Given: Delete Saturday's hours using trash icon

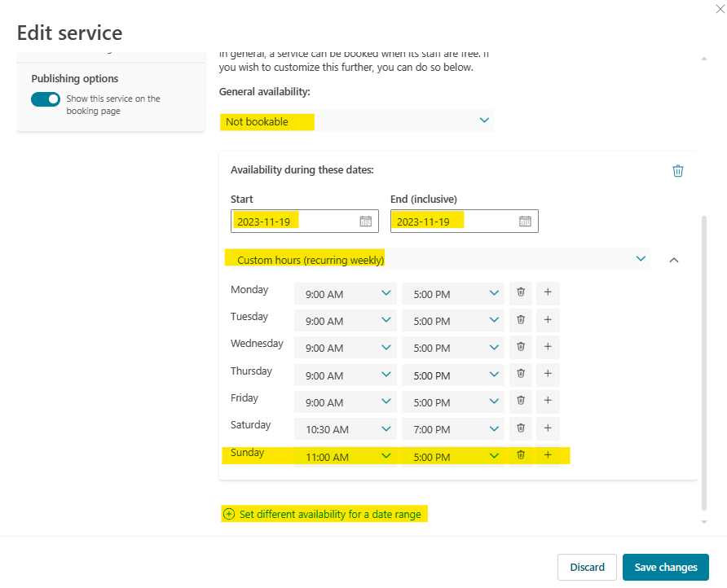Looking at the screenshot, I should click(x=520, y=428).
